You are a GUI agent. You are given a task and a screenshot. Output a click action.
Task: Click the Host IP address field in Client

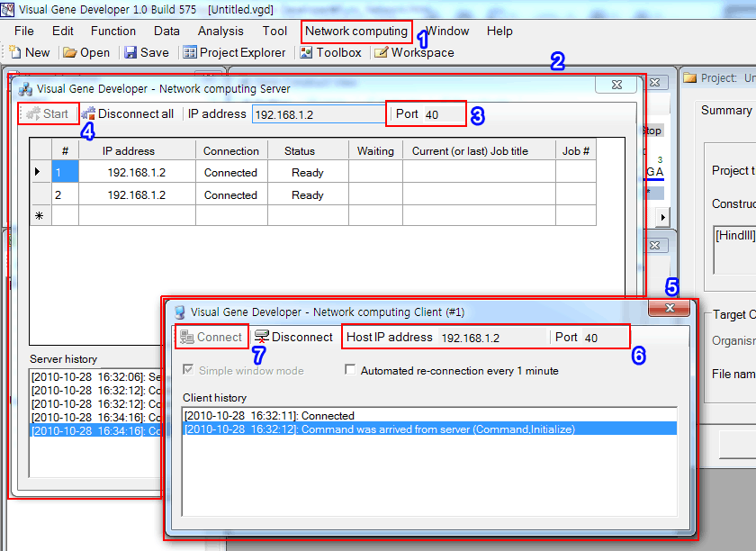point(491,338)
